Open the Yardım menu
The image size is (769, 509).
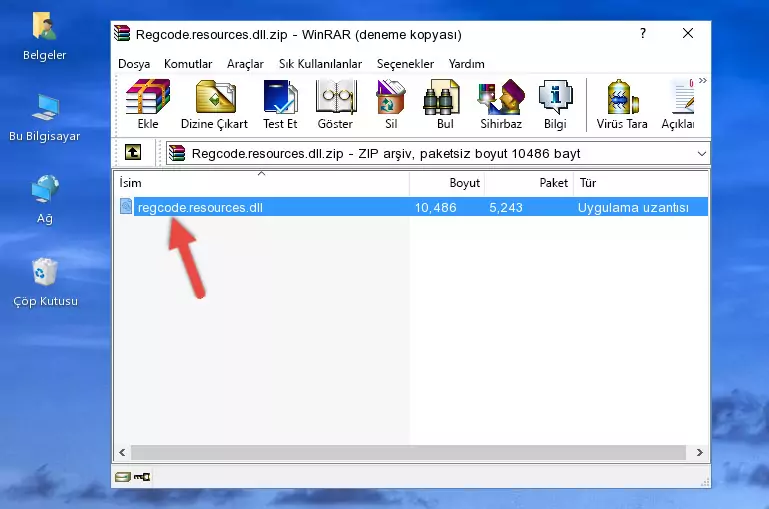tap(466, 64)
